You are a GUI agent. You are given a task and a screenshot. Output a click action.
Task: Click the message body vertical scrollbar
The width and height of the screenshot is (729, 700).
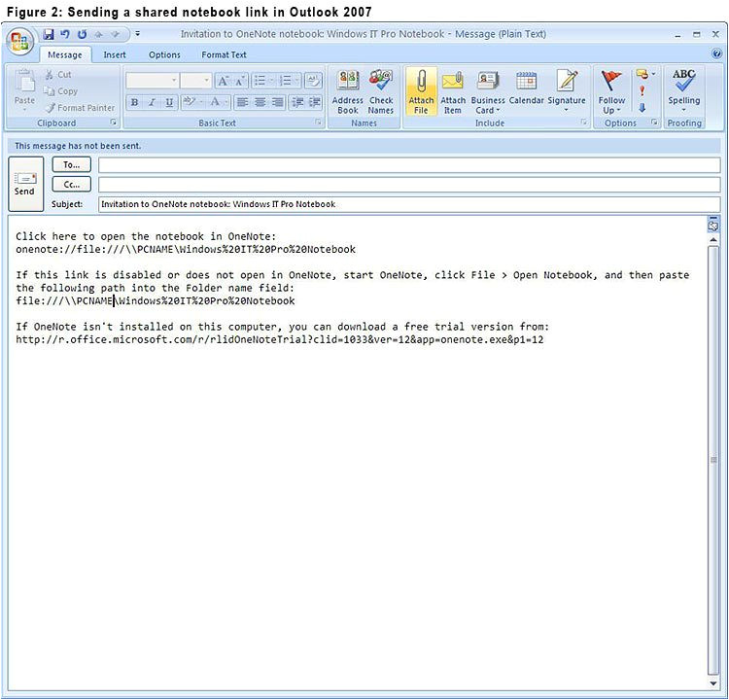point(712,437)
